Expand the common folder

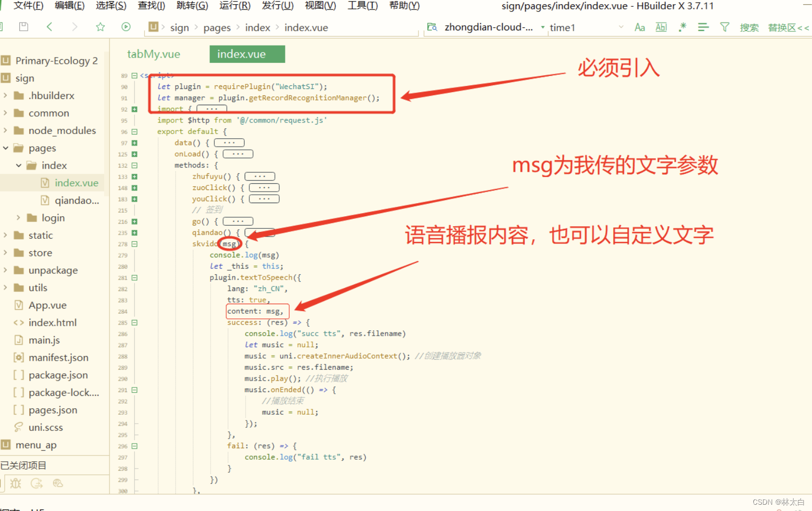[5, 113]
